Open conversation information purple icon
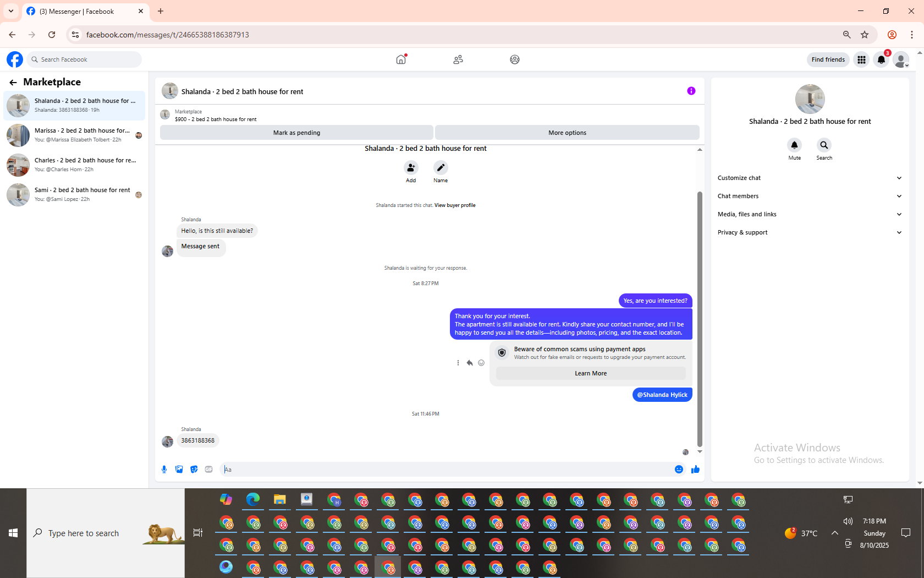The height and width of the screenshot is (578, 924). [691, 91]
